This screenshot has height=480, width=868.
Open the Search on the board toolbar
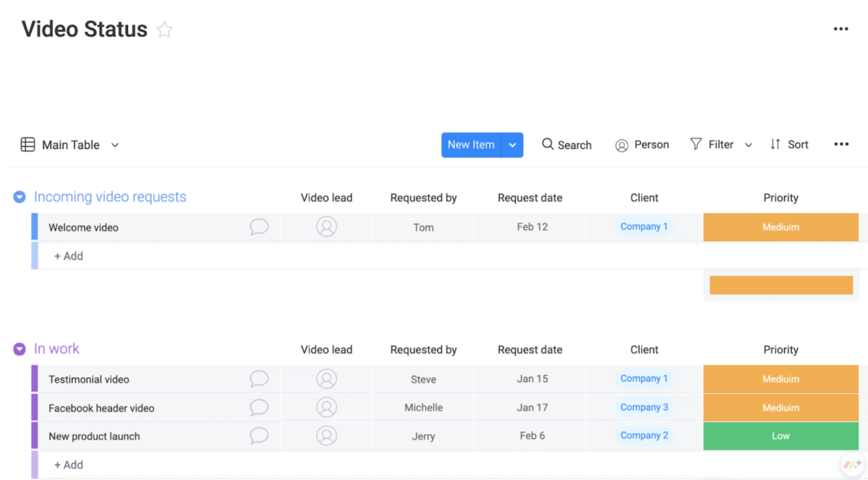tap(567, 145)
